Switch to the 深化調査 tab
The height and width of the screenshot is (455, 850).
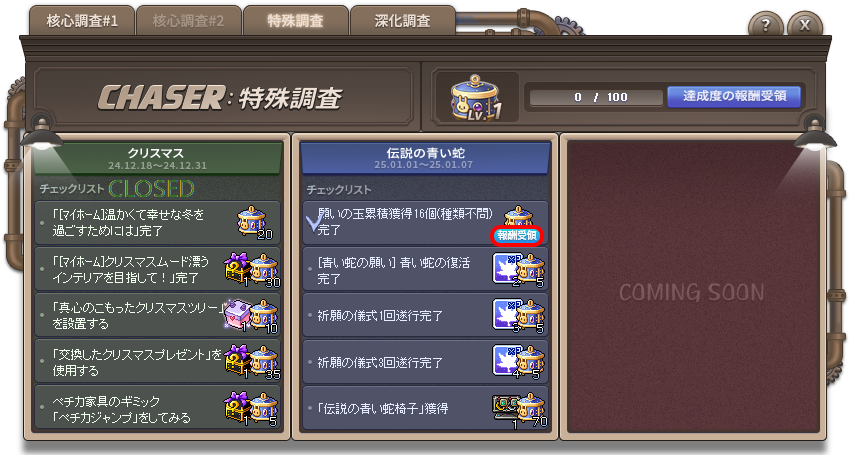point(403,21)
